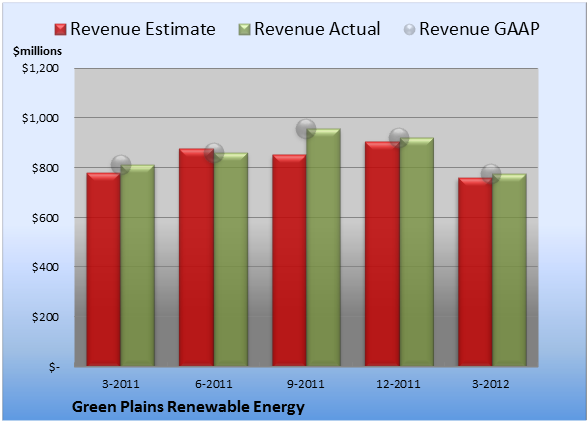Click the '$-' y-axis baseline label
The height and width of the screenshot is (422, 588).
[x=54, y=366]
